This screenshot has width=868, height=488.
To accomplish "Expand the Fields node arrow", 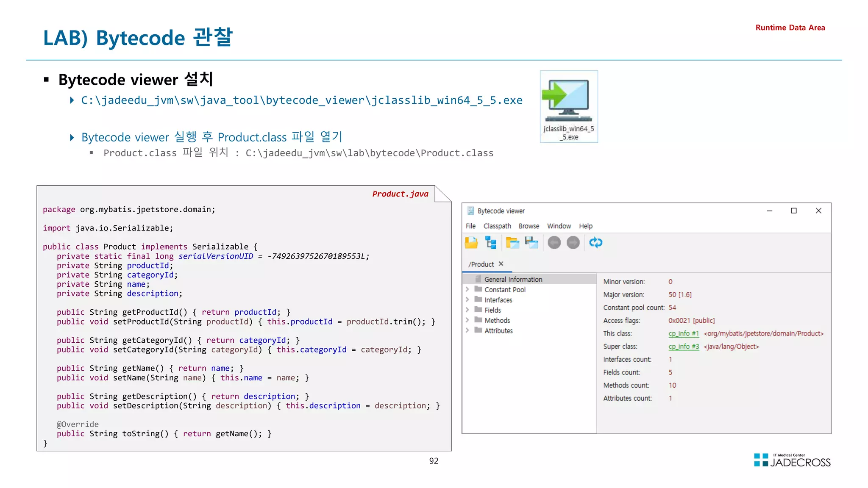I will pyautogui.click(x=467, y=310).
